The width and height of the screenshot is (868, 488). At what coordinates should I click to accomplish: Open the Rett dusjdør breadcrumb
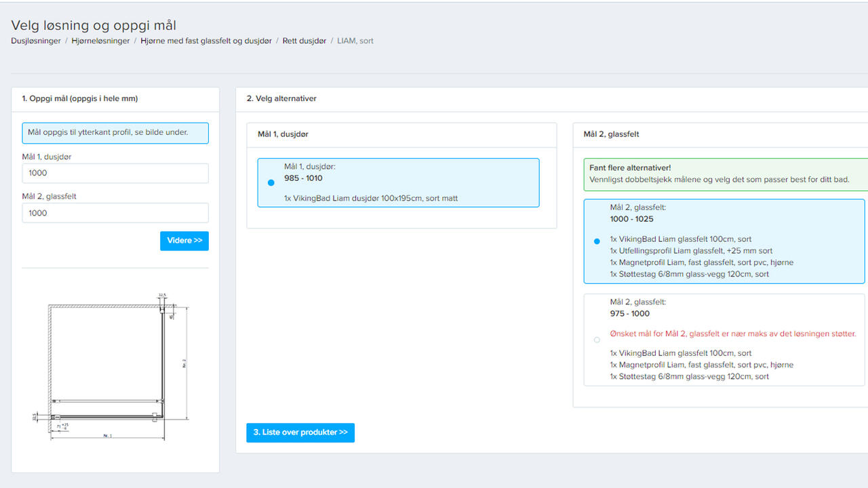point(304,41)
